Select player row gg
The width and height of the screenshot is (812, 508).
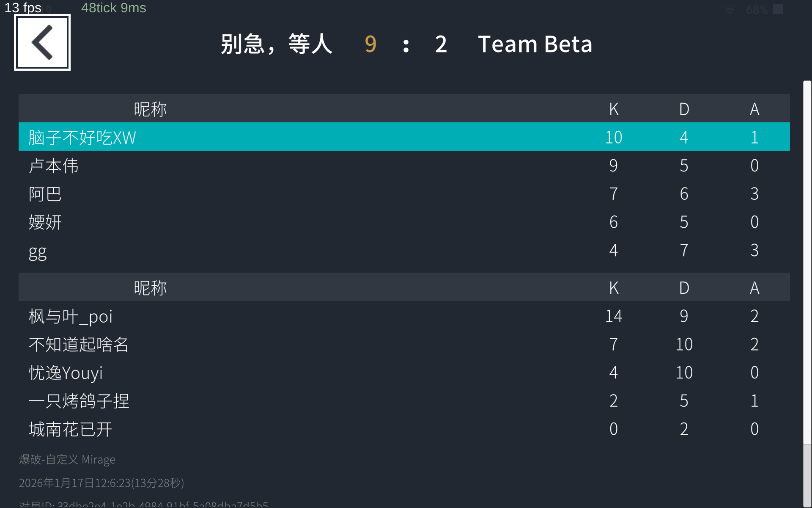[x=404, y=250]
